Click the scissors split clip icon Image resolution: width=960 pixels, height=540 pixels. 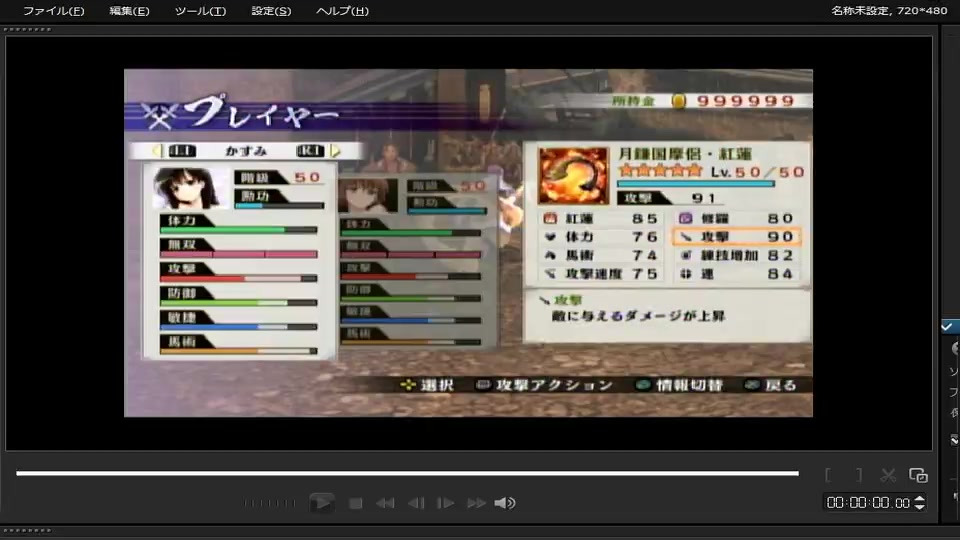point(888,475)
